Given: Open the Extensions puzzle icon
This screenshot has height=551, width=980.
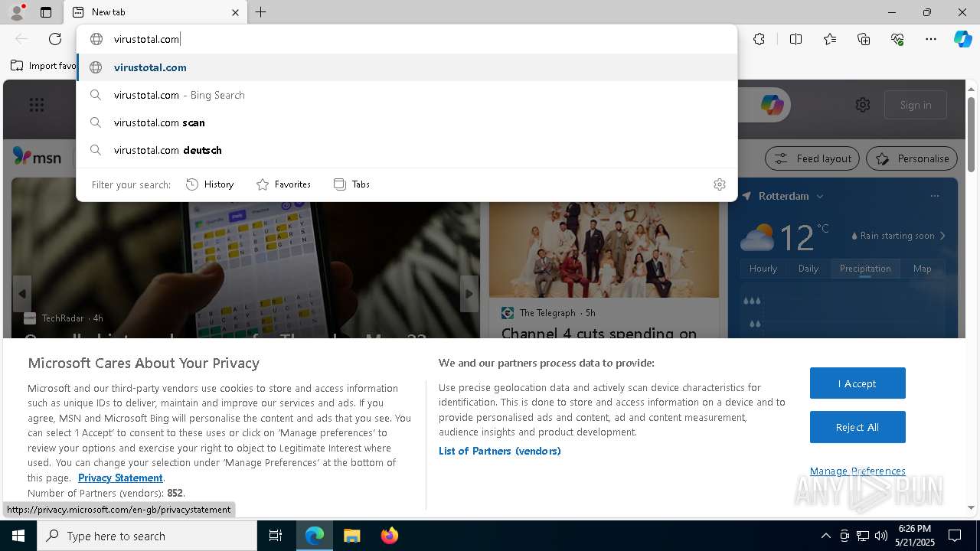Looking at the screenshot, I should (759, 39).
